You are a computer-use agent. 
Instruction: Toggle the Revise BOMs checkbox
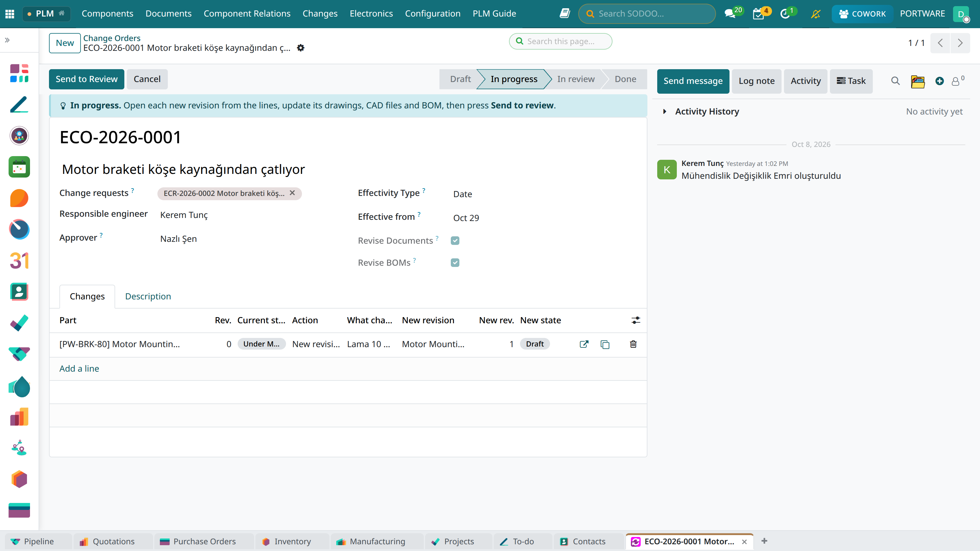coord(455,263)
